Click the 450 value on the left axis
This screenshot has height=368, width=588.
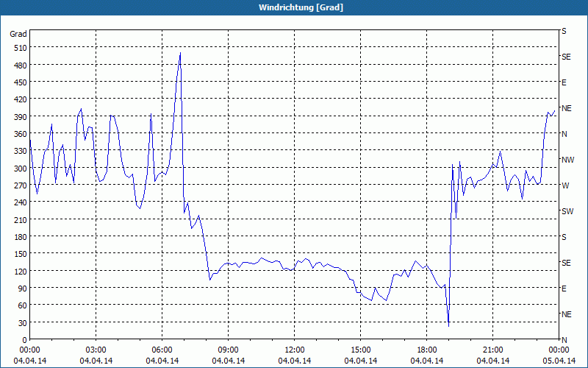tap(21, 82)
